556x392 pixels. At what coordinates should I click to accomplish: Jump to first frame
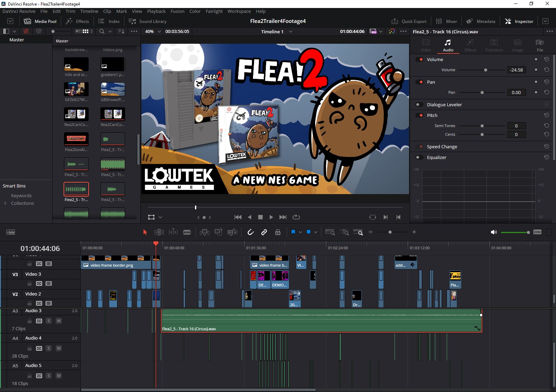click(238, 217)
